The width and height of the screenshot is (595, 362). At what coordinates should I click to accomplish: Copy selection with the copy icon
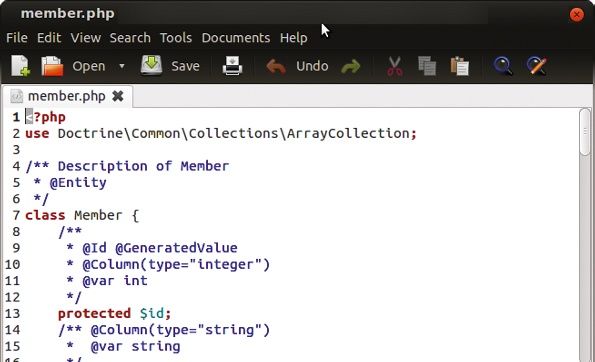[x=427, y=66]
